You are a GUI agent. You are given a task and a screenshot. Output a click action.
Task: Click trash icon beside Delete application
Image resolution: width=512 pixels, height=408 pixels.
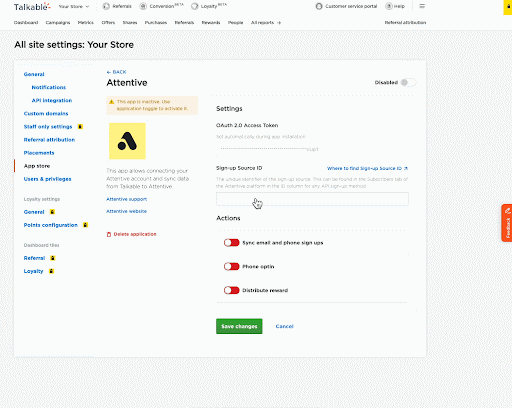tap(109, 234)
